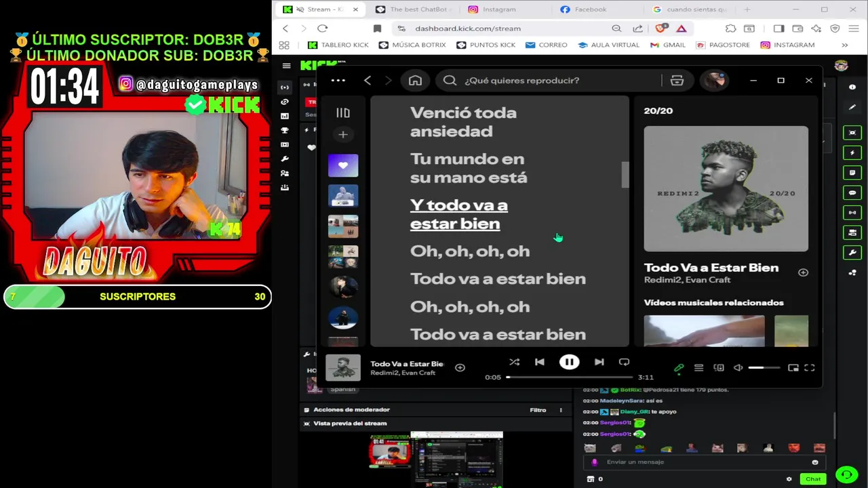Mute Spotify volume
Image resolution: width=868 pixels, height=488 pixels.
click(x=738, y=368)
